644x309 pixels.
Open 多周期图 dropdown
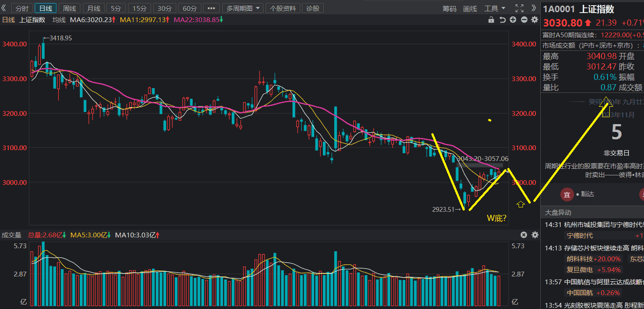tap(243, 8)
